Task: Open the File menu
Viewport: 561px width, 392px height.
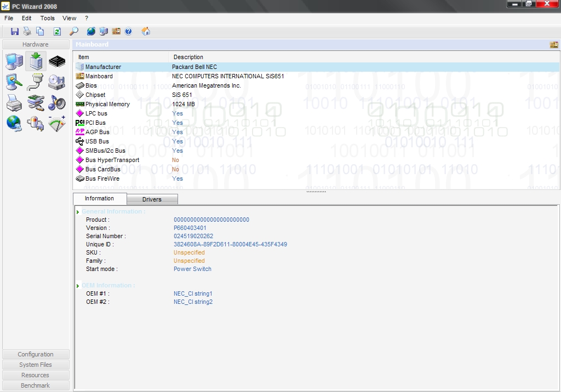Action: click(9, 18)
